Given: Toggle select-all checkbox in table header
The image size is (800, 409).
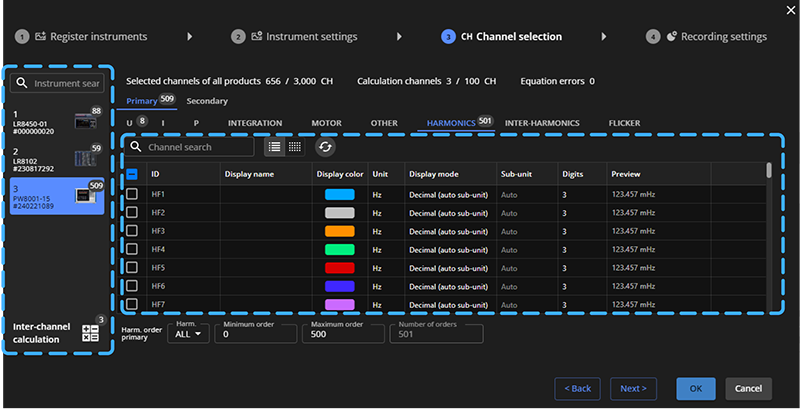Looking at the screenshot, I should click(132, 174).
